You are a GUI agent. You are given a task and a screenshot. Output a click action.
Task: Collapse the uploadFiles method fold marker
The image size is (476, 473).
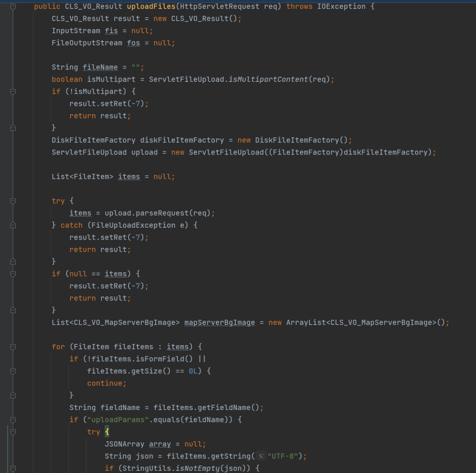pos(13,6)
